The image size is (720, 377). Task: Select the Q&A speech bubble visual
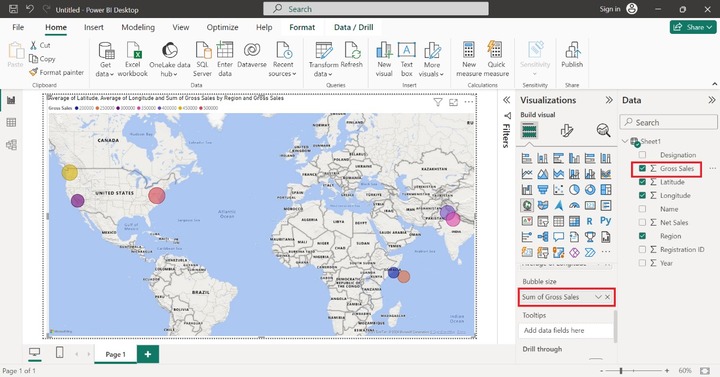[x=558, y=237]
